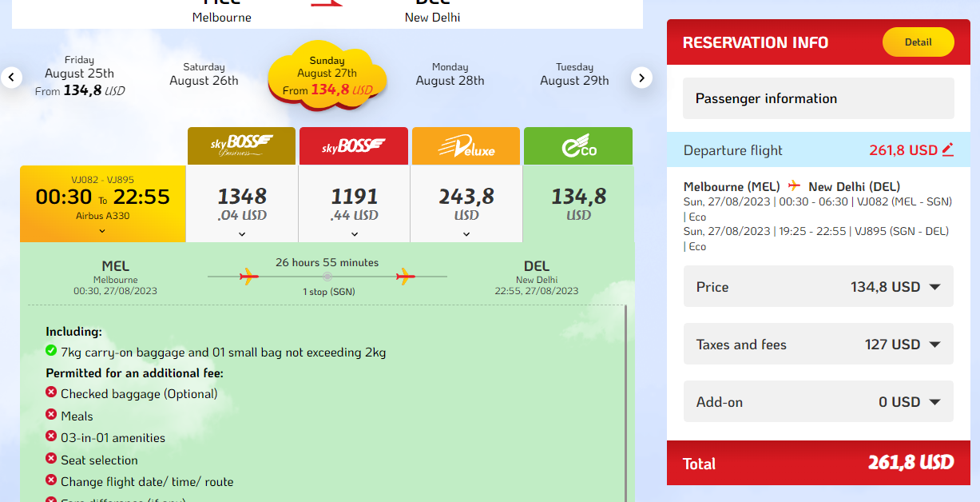Click the RESERVATION INFO header
This screenshot has height=502, width=980.
(756, 42)
